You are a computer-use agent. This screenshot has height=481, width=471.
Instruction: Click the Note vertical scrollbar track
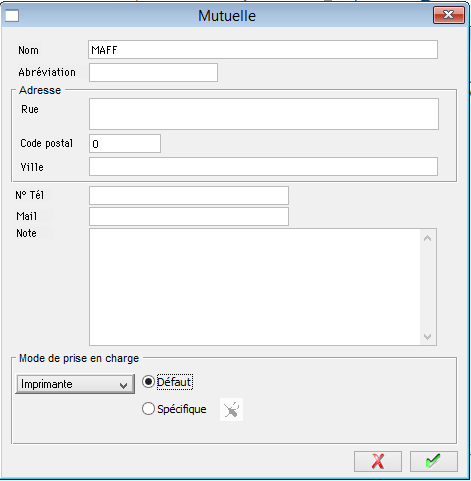[x=428, y=287]
